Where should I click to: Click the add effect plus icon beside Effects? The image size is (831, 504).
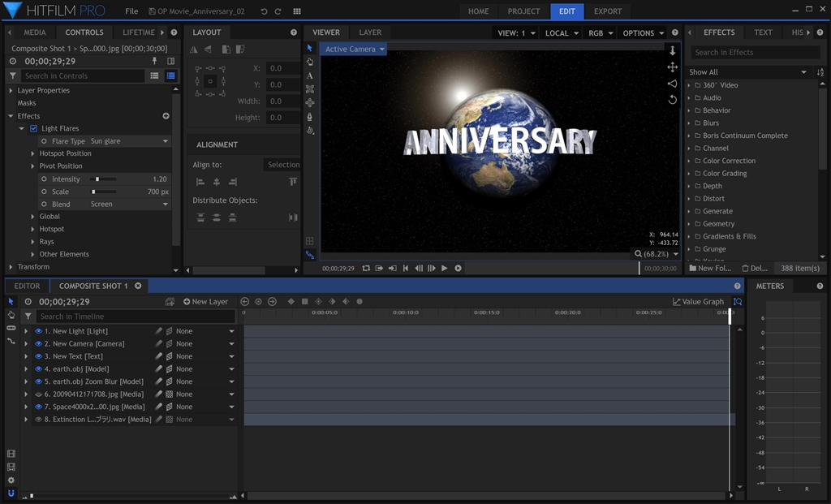pos(166,116)
